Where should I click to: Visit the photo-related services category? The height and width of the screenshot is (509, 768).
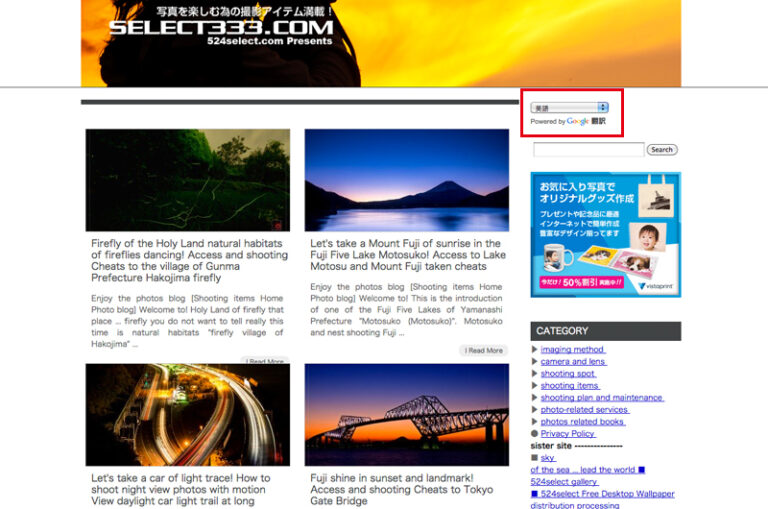(x=584, y=410)
